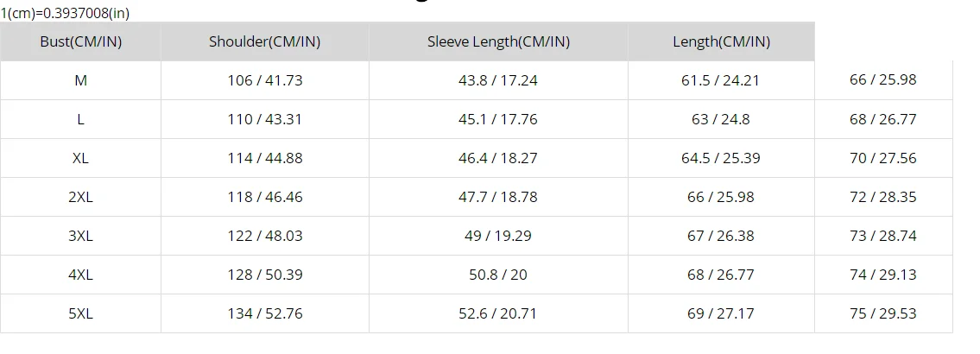Screen dimensions: 980x354
Task: Click the 64.5 / 25.39 cell
Action: tap(721, 158)
